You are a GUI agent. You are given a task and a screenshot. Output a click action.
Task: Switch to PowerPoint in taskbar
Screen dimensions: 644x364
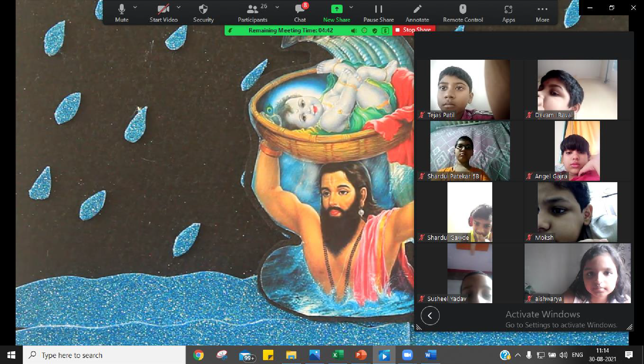coord(361,355)
